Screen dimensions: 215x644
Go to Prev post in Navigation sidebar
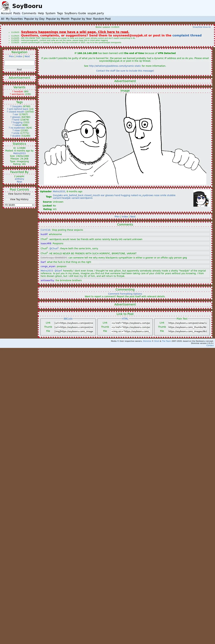11,57
